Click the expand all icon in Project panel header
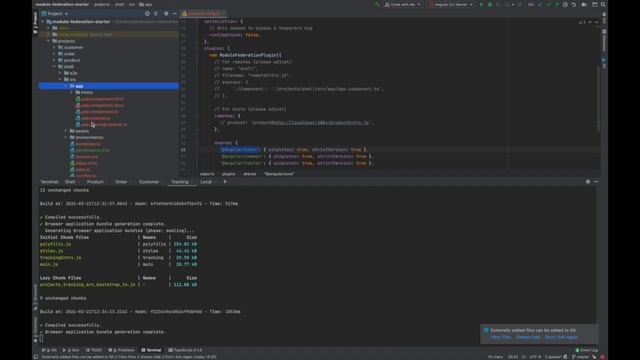The width and height of the screenshot is (640, 360). [x=156, y=13]
